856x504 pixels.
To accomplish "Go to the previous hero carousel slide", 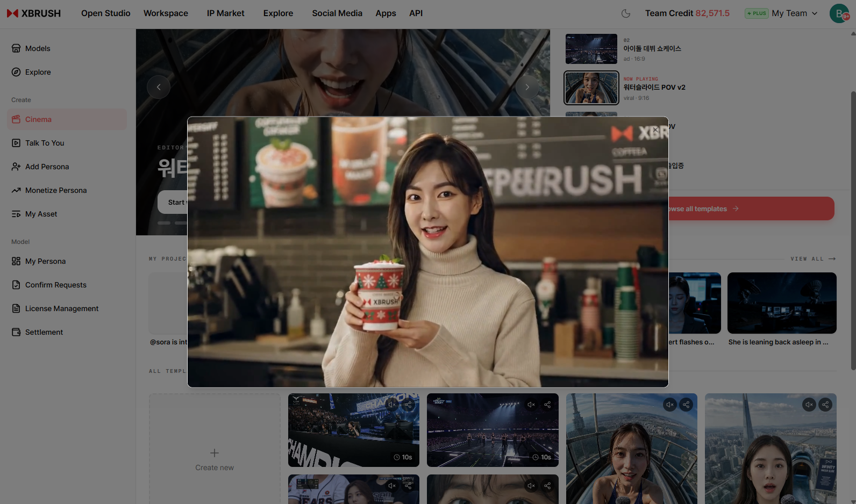I will click(159, 87).
